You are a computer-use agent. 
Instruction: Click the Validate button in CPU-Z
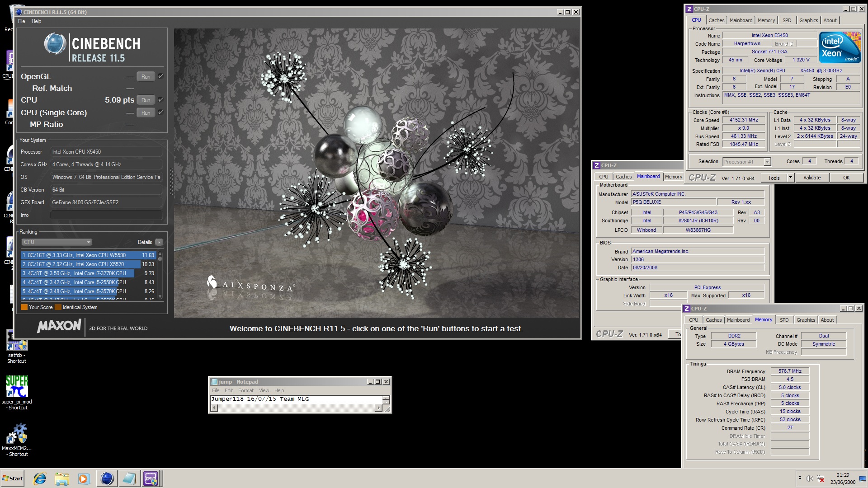click(x=812, y=178)
